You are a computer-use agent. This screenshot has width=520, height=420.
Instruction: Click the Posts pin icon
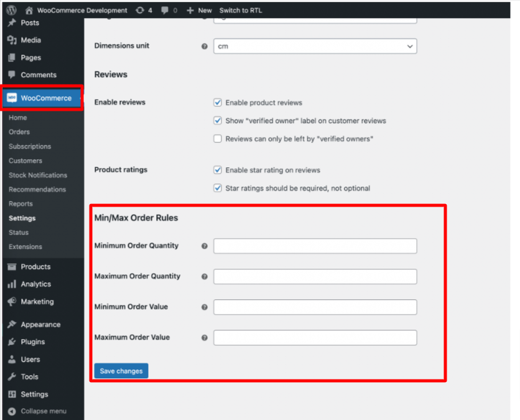(x=12, y=22)
